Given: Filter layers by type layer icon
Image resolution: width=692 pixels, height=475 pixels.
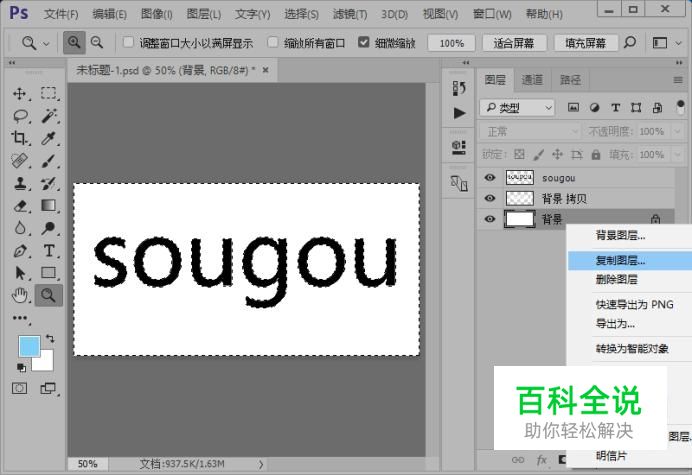Looking at the screenshot, I should pyautogui.click(x=615, y=107).
